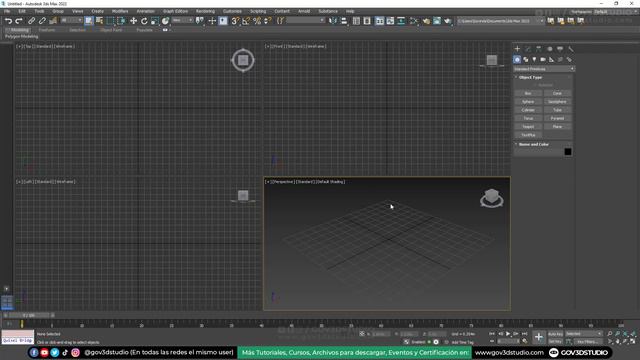Click the black object color swatch

coord(568,152)
